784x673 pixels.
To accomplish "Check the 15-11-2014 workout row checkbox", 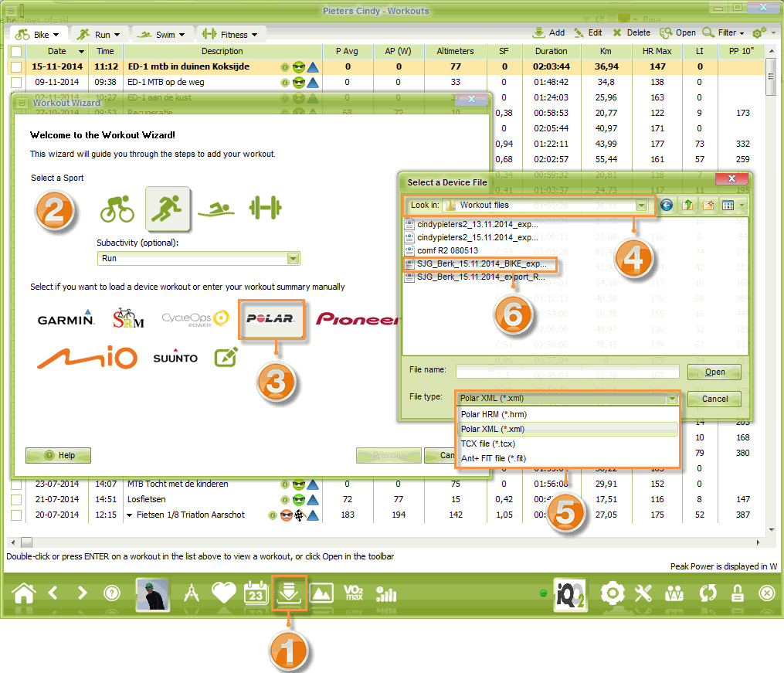I will [16, 67].
